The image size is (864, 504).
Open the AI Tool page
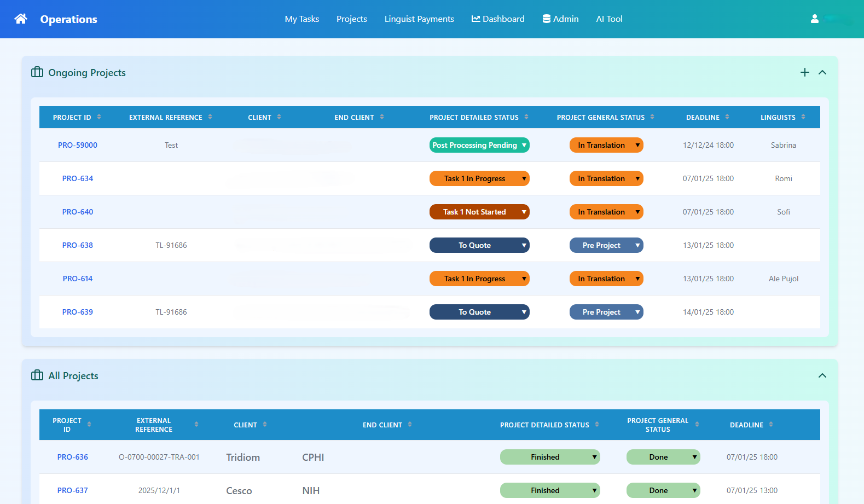(609, 19)
